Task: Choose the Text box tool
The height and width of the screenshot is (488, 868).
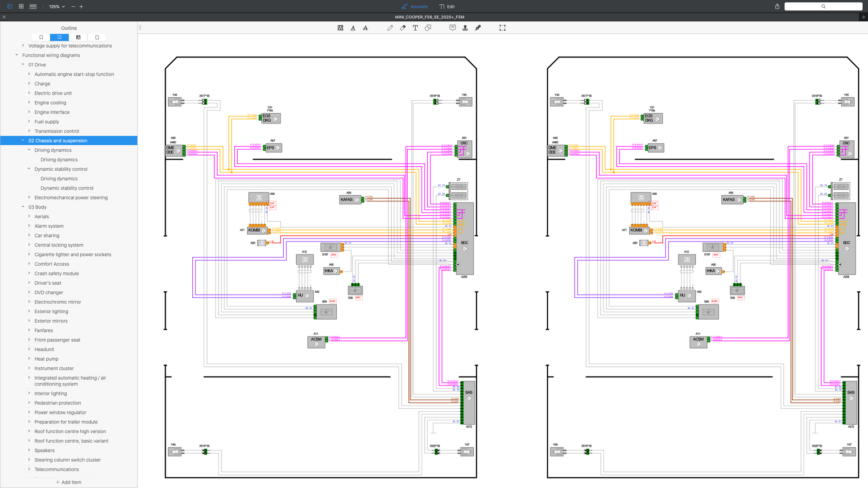Action: (415, 28)
